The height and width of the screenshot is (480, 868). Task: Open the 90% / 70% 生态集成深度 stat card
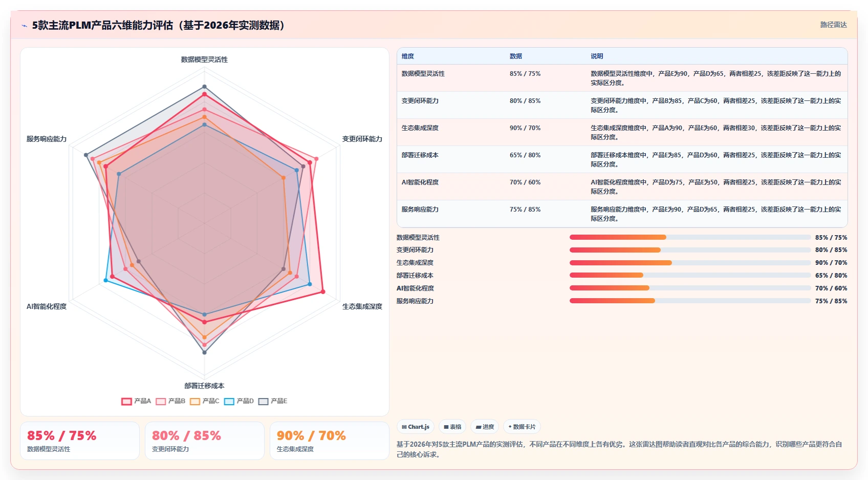pos(330,441)
